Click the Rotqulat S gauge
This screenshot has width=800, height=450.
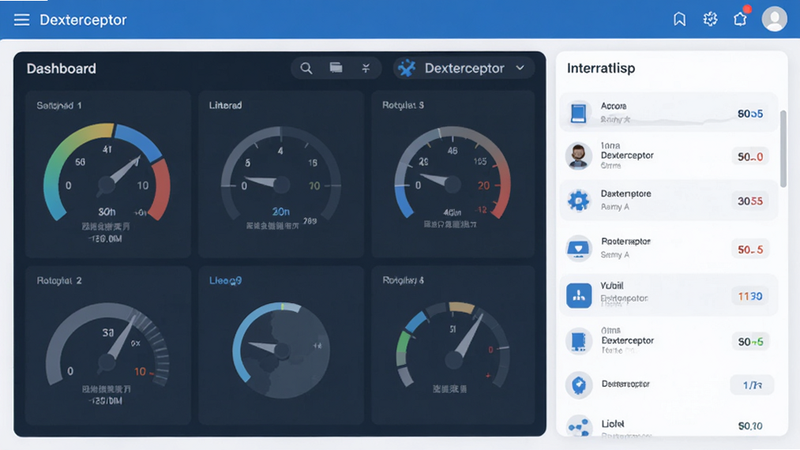tap(453, 173)
